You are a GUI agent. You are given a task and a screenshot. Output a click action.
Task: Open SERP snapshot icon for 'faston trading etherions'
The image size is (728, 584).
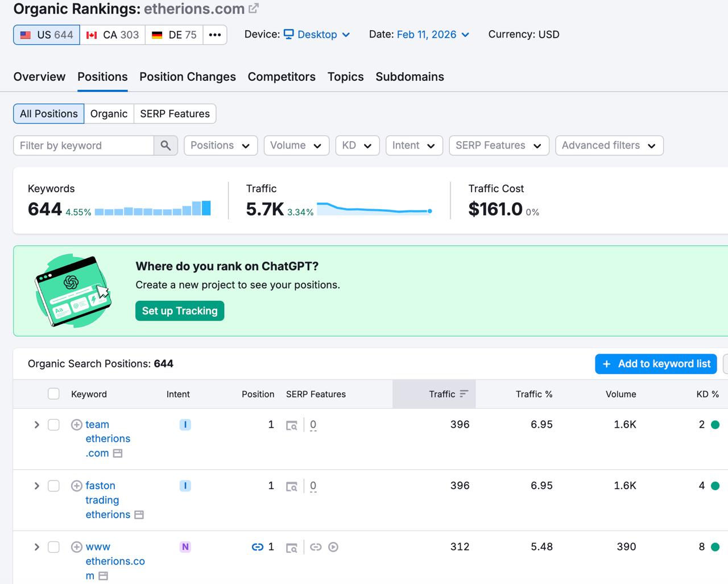292,486
